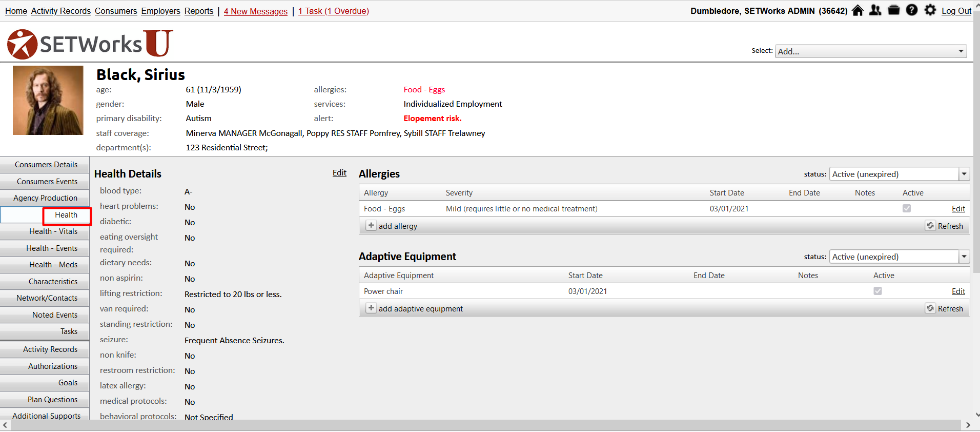980x432 pixels.
Task: Open 4 New Messages link
Action: point(256,11)
